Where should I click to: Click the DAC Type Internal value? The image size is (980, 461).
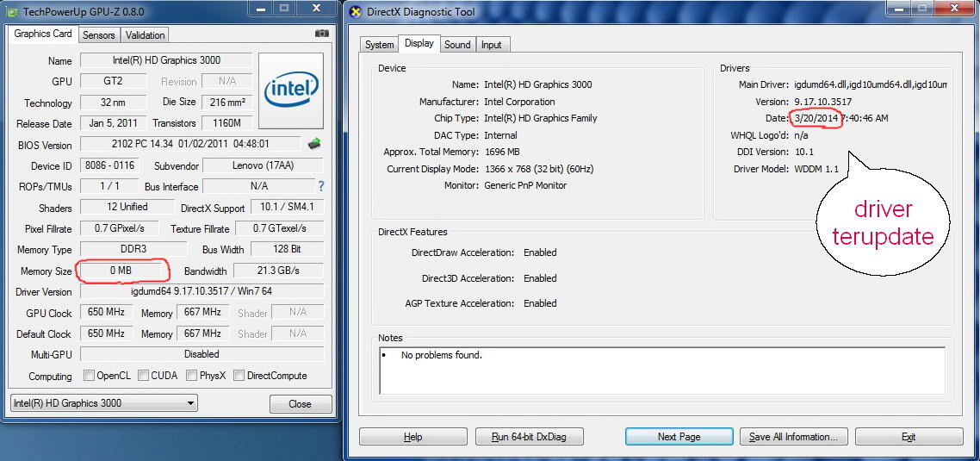pos(500,135)
